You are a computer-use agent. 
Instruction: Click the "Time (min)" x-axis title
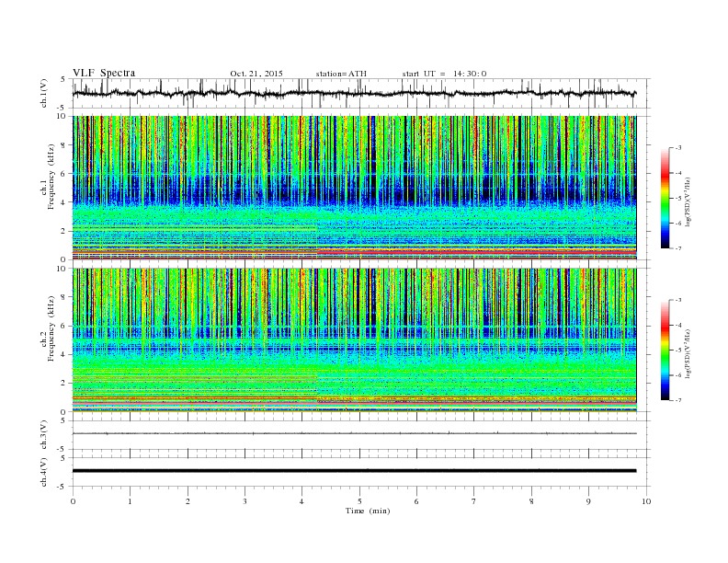(368, 511)
